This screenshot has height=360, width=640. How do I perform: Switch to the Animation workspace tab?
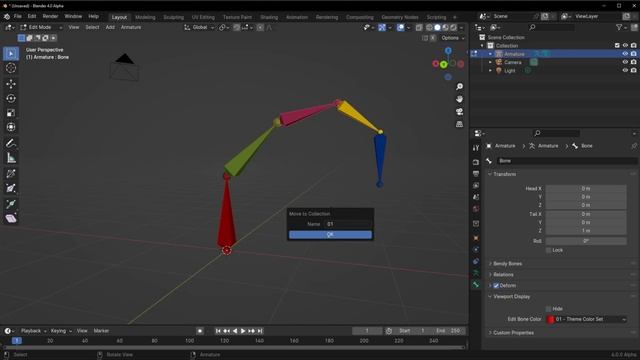pyautogui.click(x=297, y=17)
